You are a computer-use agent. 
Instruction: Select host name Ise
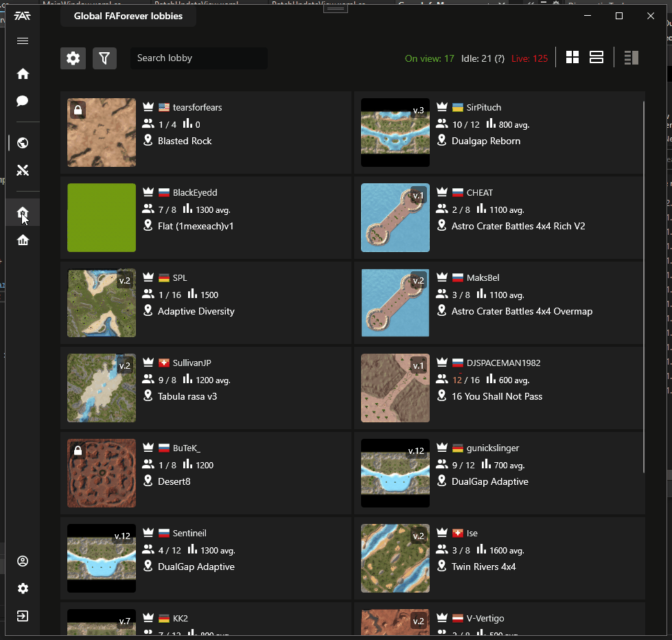point(472,533)
